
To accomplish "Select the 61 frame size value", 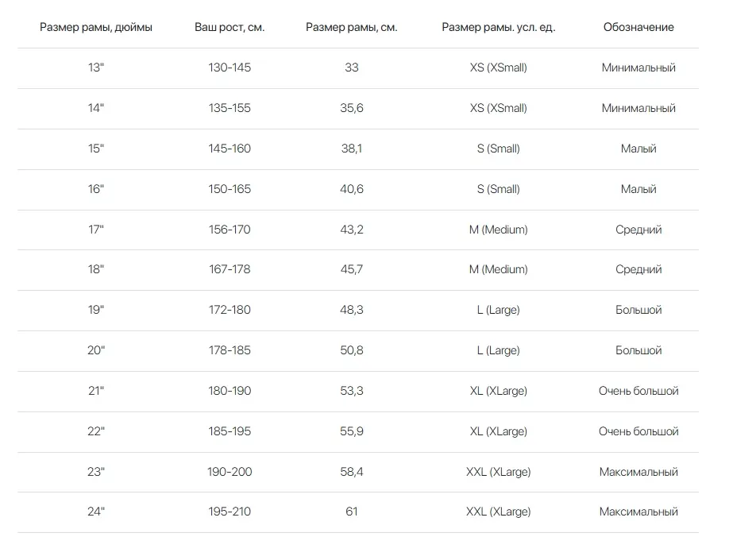I will point(352,512).
